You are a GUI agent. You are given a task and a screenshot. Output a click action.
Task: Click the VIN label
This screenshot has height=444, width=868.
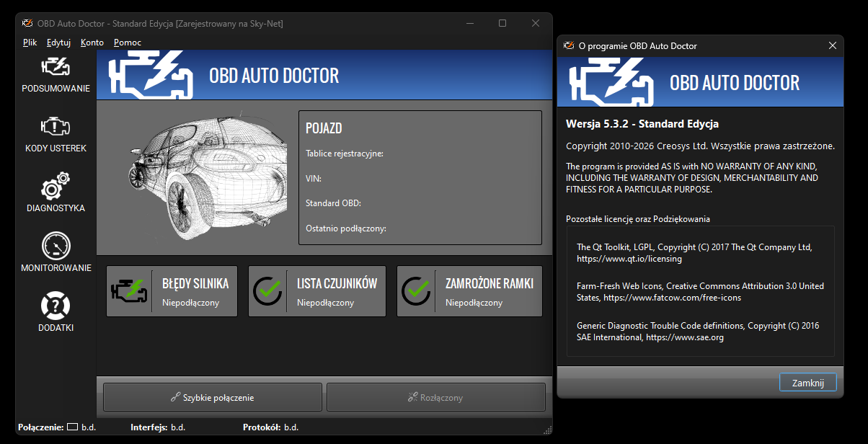tap(314, 179)
